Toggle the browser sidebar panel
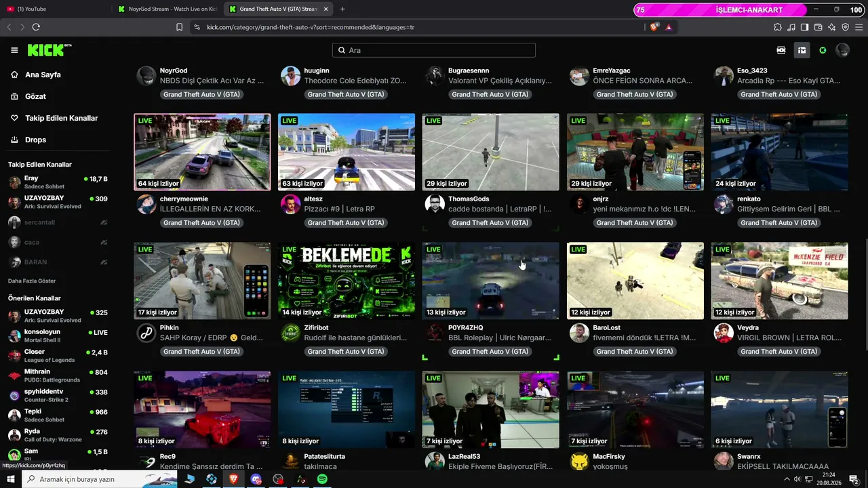Image resolution: width=868 pixels, height=488 pixels. 805,27
